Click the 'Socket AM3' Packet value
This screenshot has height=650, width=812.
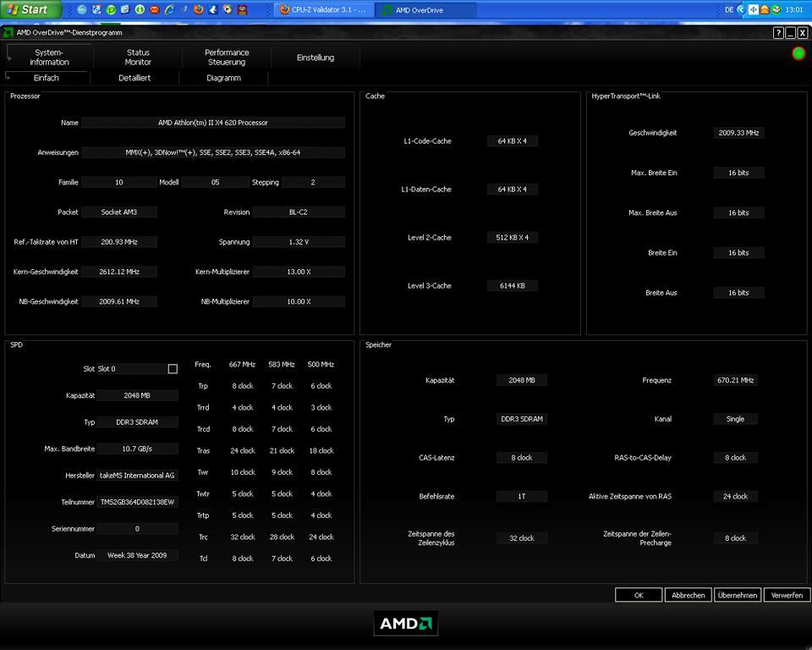click(x=119, y=212)
